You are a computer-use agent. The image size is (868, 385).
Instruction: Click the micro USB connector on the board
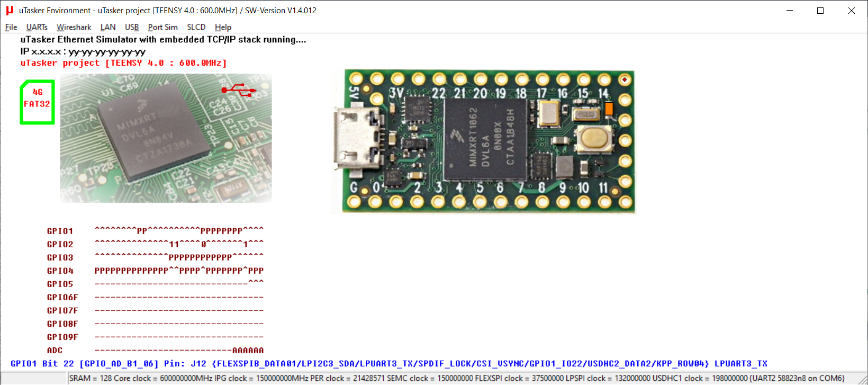357,139
